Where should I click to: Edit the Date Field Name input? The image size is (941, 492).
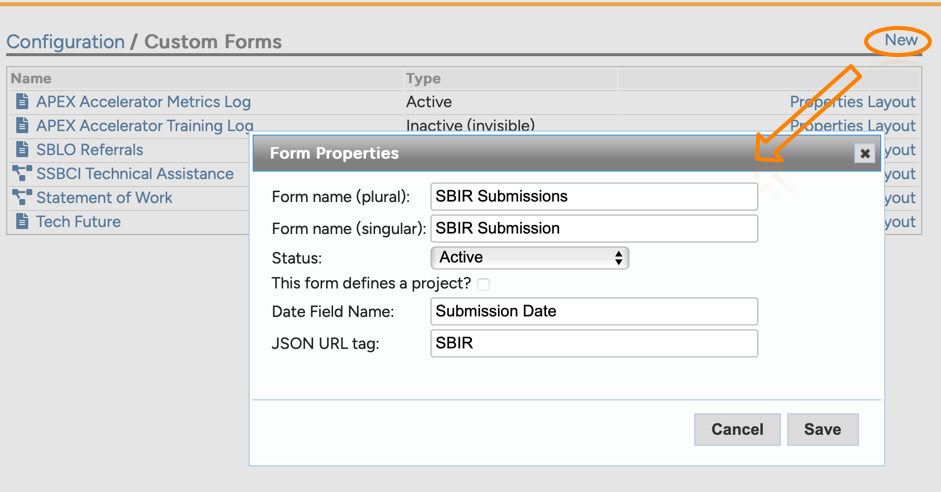coord(594,311)
